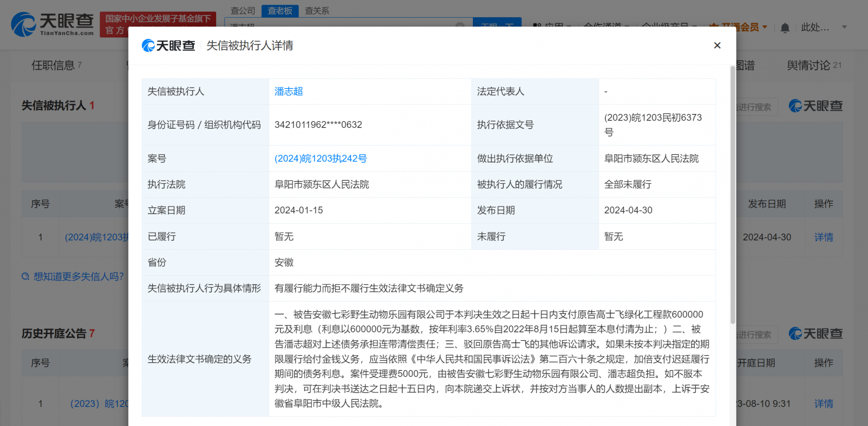
Task: Select the ID number 3421011962****0632
Action: point(318,125)
